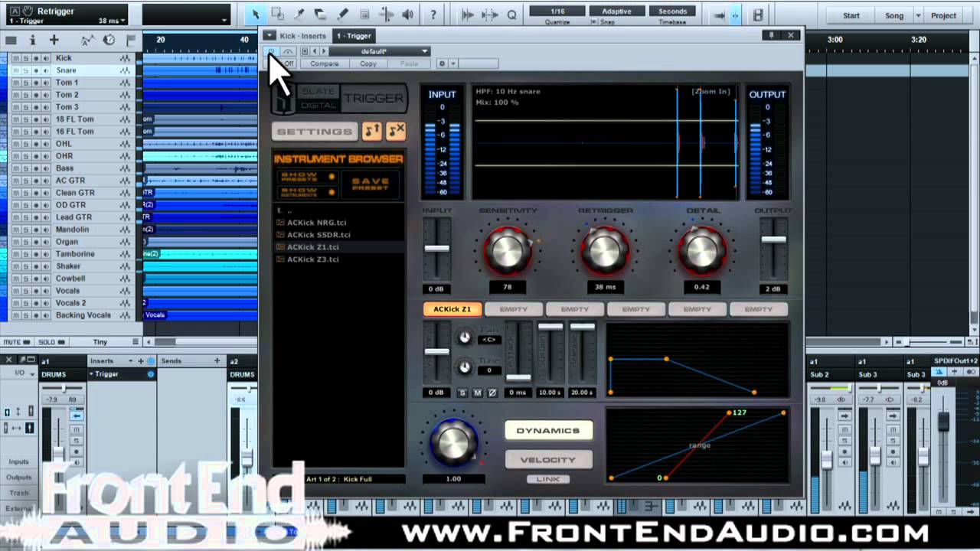This screenshot has width=980, height=551.
Task: Select the Mute tool in toolbar
Action: [364, 15]
